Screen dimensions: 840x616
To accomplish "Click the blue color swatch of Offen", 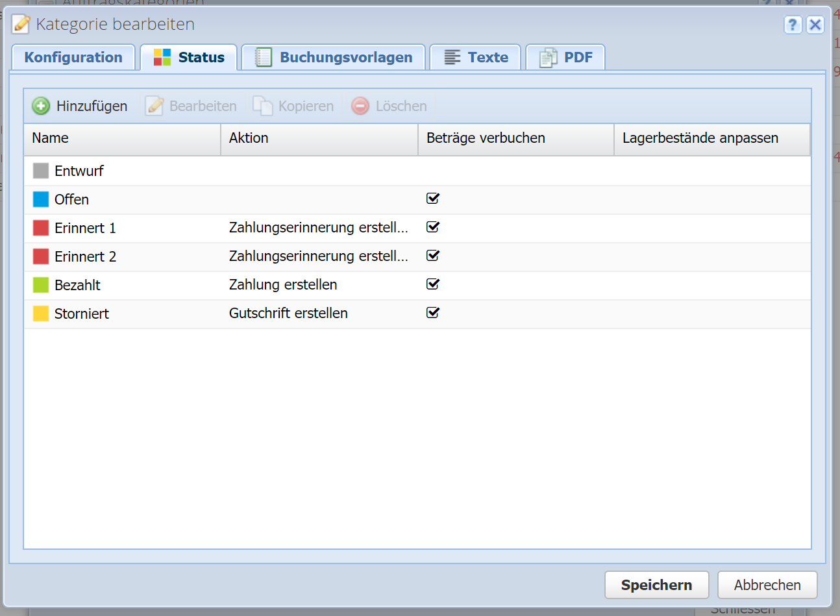I will point(41,199).
